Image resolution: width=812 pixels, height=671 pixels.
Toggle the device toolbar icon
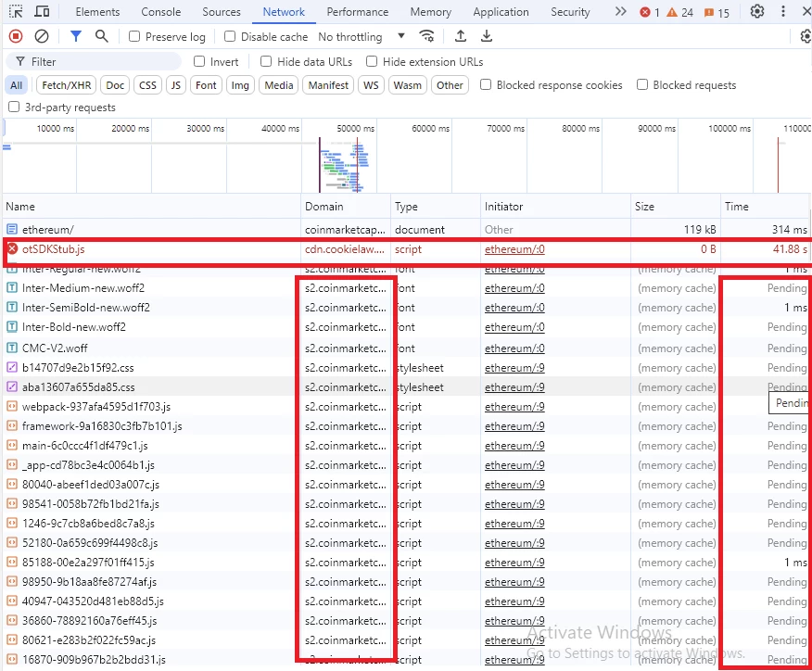click(42, 11)
